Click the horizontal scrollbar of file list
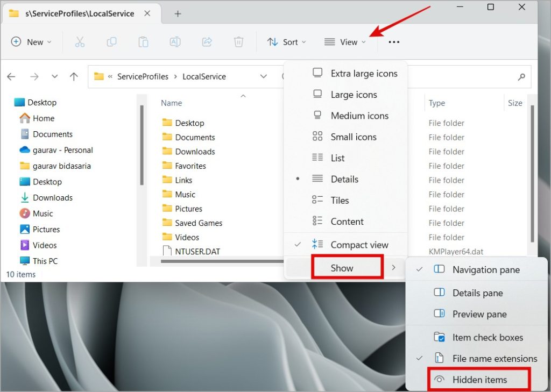 (x=222, y=261)
